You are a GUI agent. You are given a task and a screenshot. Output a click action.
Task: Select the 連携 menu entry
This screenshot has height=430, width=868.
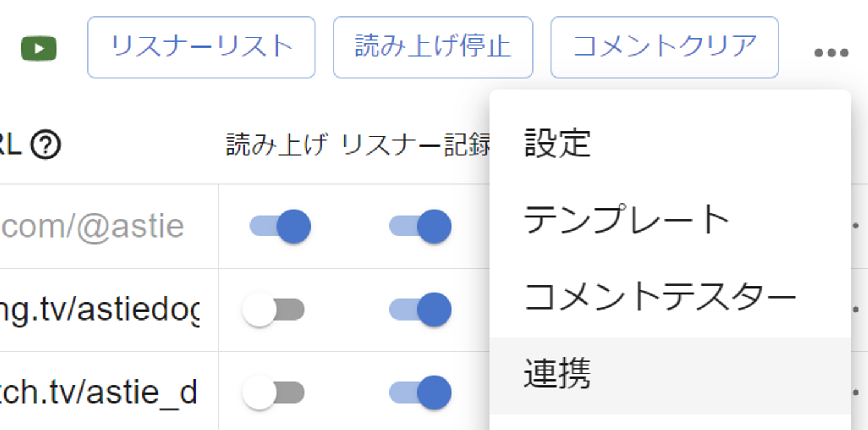click(557, 374)
